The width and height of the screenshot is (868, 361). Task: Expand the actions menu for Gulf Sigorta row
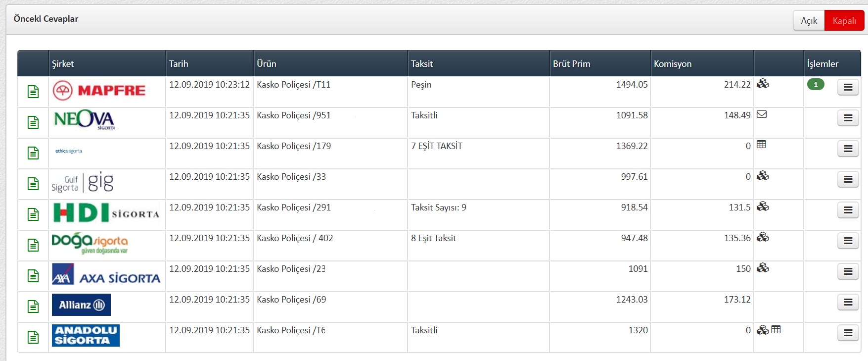click(x=848, y=179)
